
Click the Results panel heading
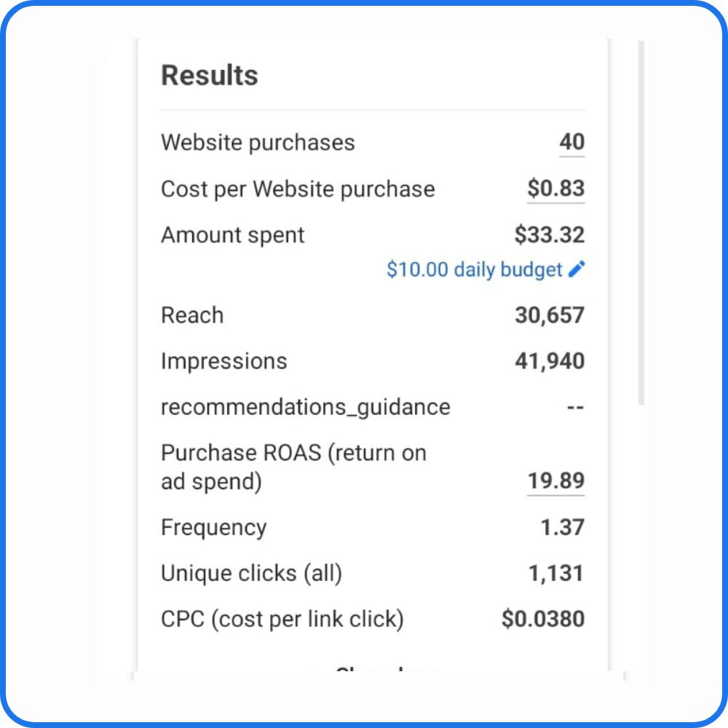tap(210, 75)
